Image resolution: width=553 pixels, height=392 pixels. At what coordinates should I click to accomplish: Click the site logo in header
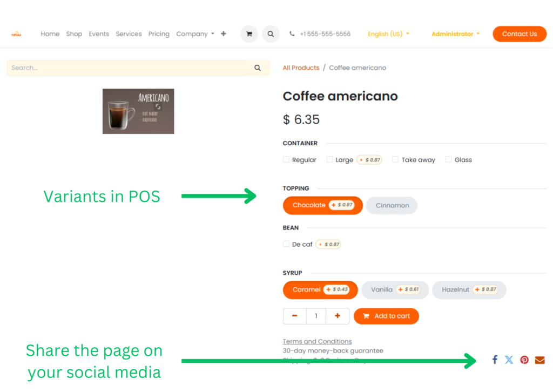(16, 34)
